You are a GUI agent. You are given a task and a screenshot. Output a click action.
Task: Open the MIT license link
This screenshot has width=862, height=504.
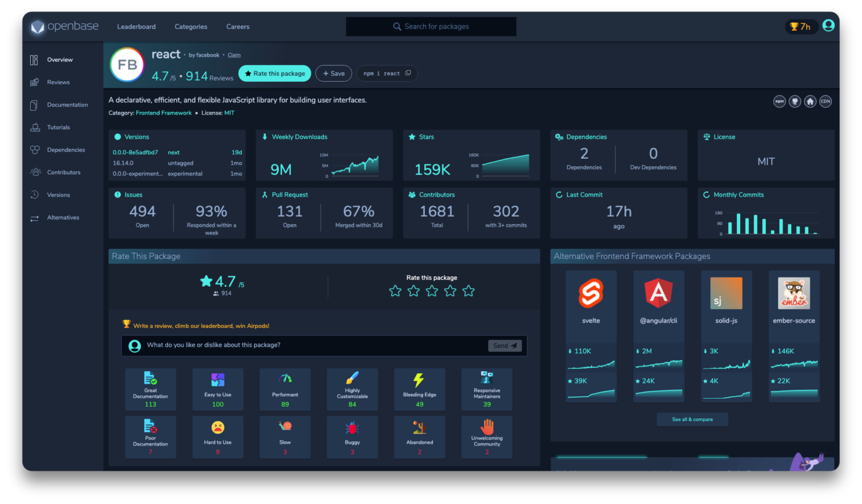(229, 113)
